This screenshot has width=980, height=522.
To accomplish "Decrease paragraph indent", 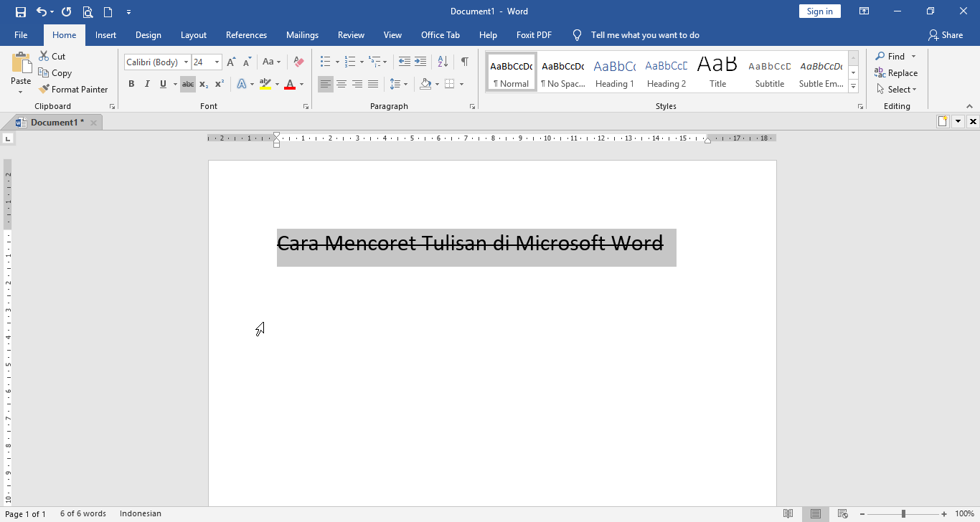I will coord(405,62).
